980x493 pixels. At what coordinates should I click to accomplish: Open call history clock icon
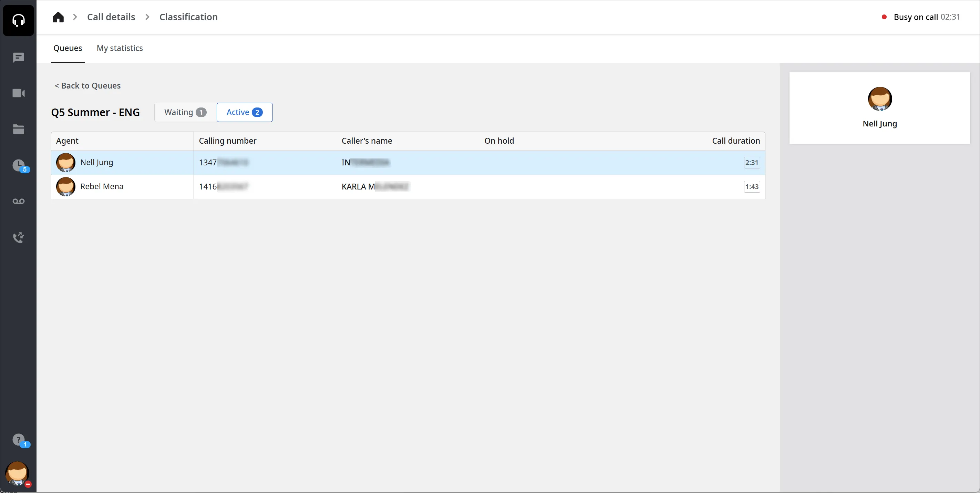18,165
